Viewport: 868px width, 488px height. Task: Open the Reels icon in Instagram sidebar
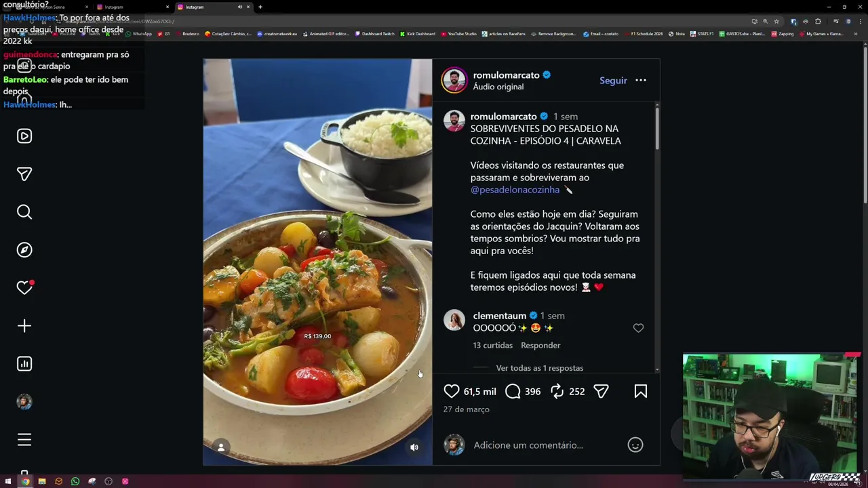[x=24, y=136]
